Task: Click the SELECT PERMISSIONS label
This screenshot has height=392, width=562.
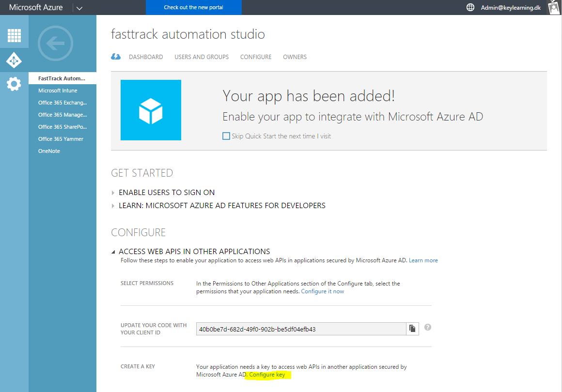Action: tap(147, 283)
